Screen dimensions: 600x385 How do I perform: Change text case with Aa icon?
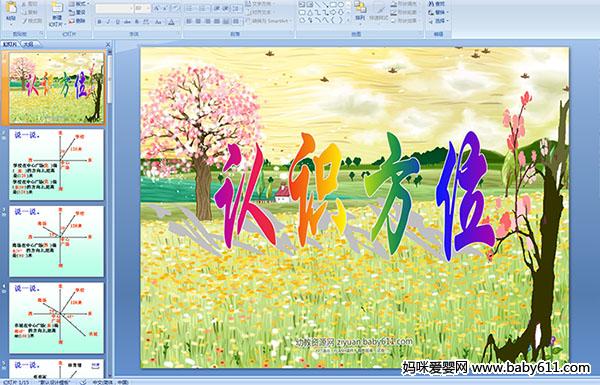click(x=158, y=22)
